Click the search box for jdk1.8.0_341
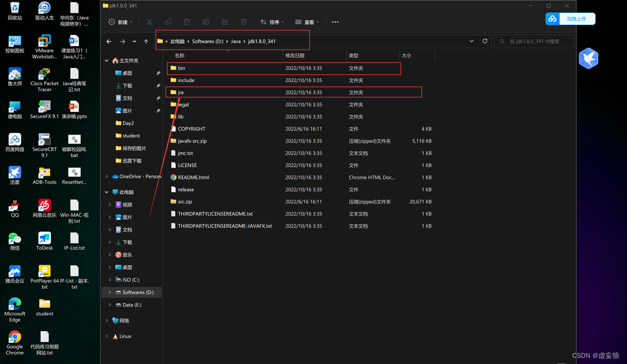 [x=533, y=41]
